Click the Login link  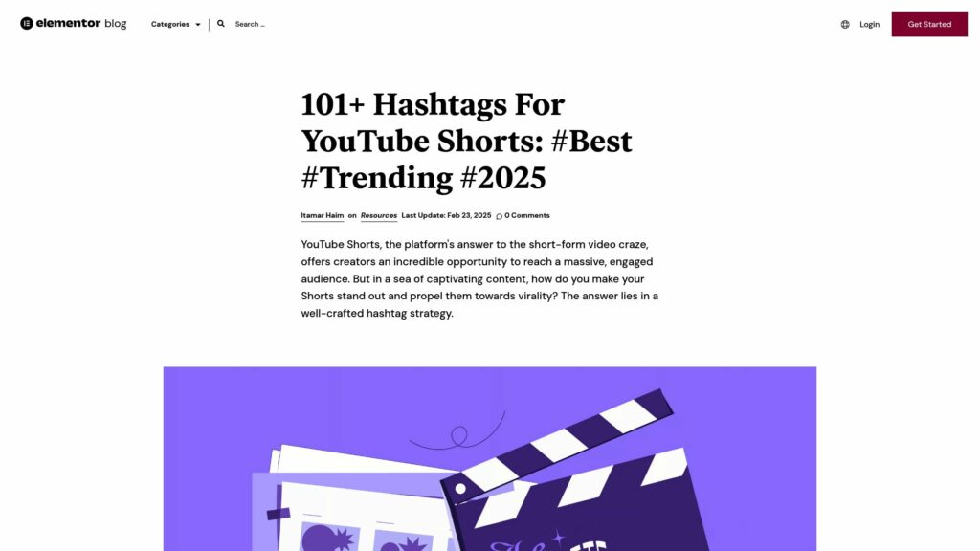(869, 24)
